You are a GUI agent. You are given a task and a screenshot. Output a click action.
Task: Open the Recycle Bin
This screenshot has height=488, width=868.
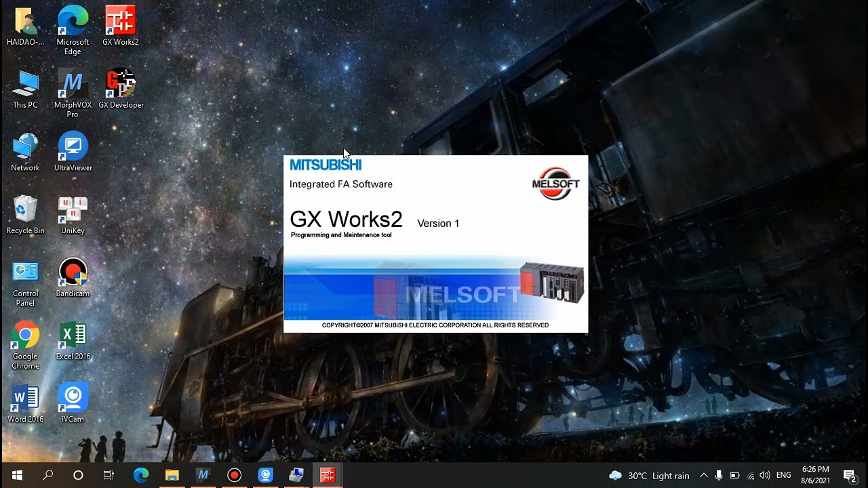coord(25,215)
